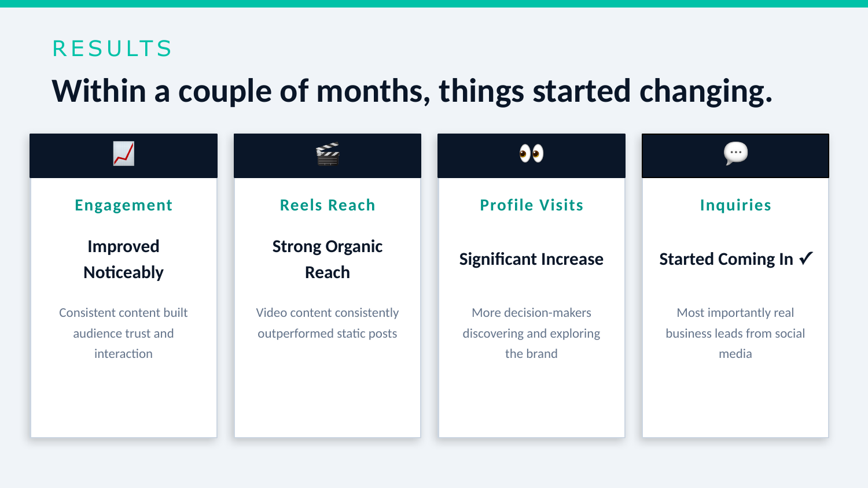The height and width of the screenshot is (488, 868).
Task: Click the real business leads description
Action: [x=735, y=333]
